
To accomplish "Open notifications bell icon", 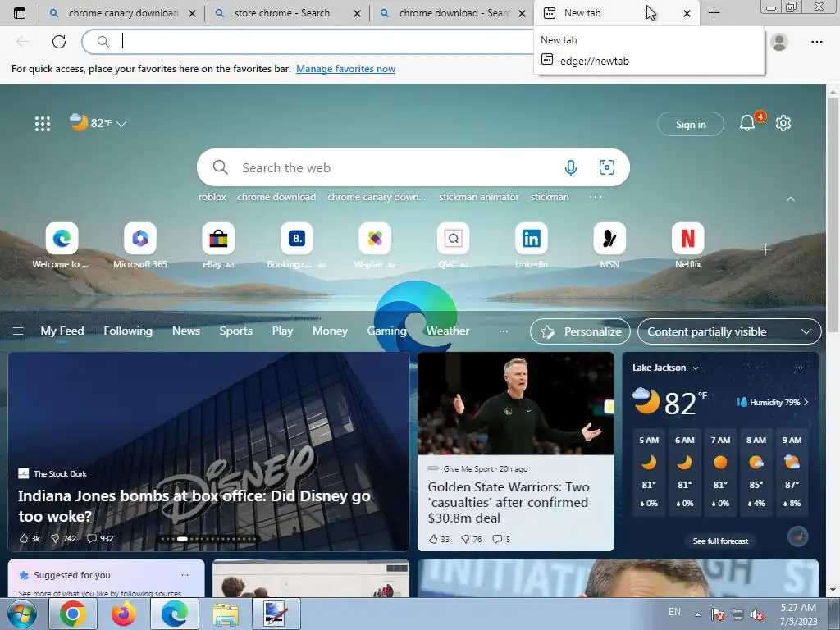I will click(x=746, y=124).
